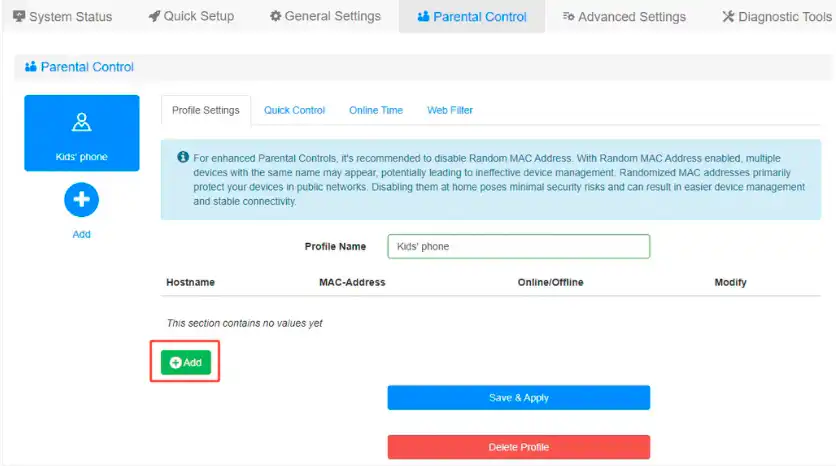Click the Parental Control section header icon
Screen dimensions: 836x466
click(30, 67)
